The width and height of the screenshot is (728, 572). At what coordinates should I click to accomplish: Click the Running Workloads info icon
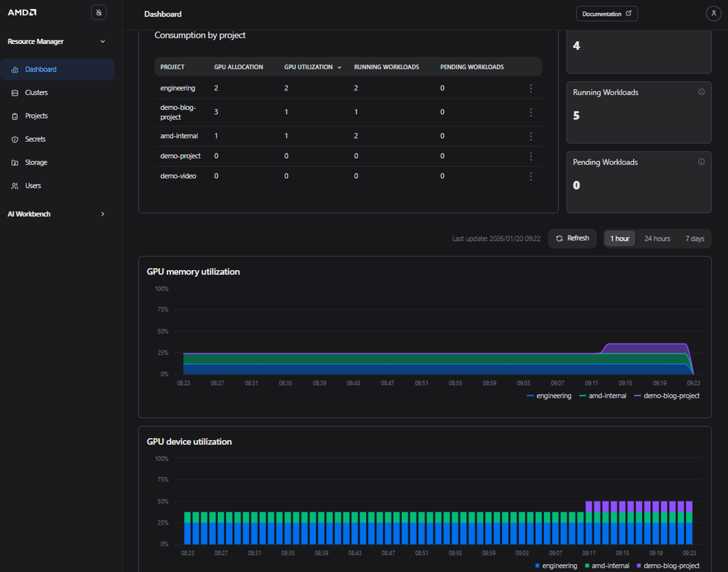(x=701, y=92)
